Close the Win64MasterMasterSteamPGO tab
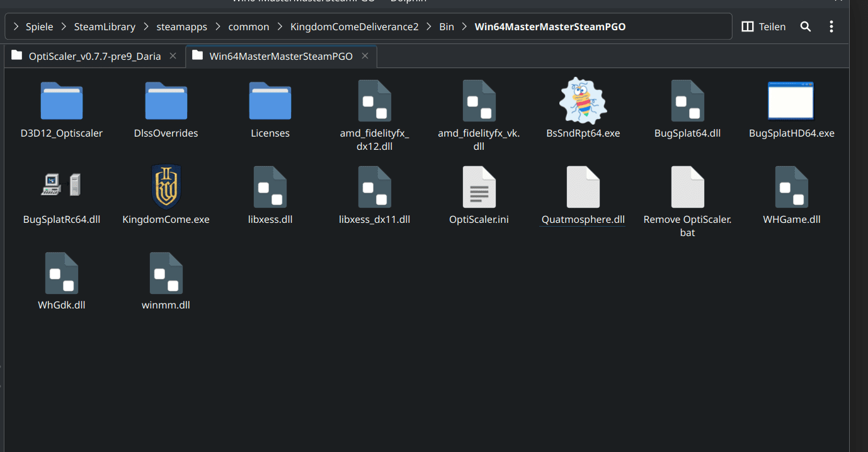This screenshot has height=452, width=868. point(365,56)
